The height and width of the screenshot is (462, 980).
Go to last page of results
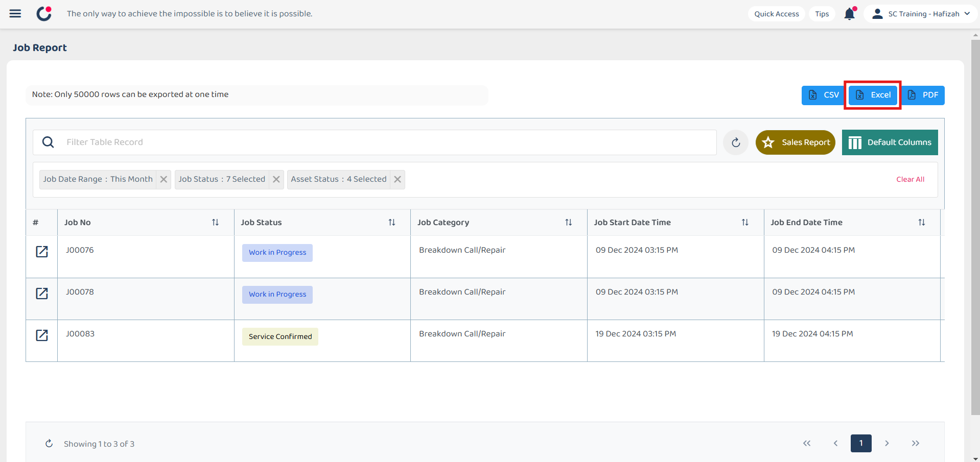tap(916, 443)
